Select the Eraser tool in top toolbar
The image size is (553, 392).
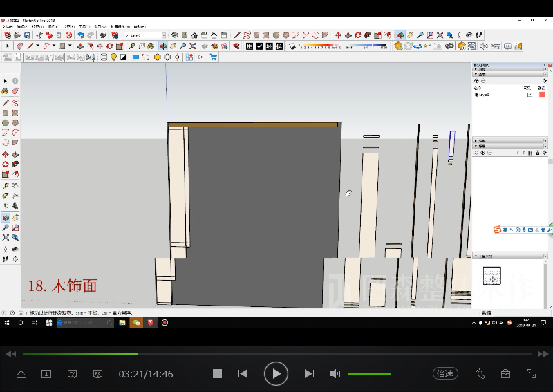coord(19,46)
